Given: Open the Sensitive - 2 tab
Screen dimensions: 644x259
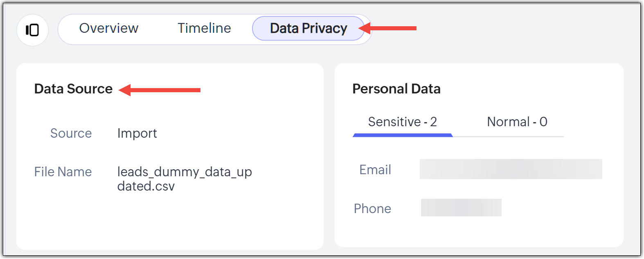Looking at the screenshot, I should pos(402,122).
